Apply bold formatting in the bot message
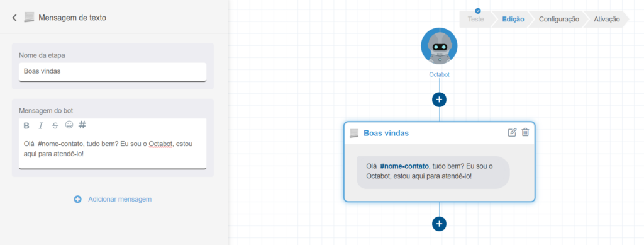The height and width of the screenshot is (245, 644). point(26,126)
